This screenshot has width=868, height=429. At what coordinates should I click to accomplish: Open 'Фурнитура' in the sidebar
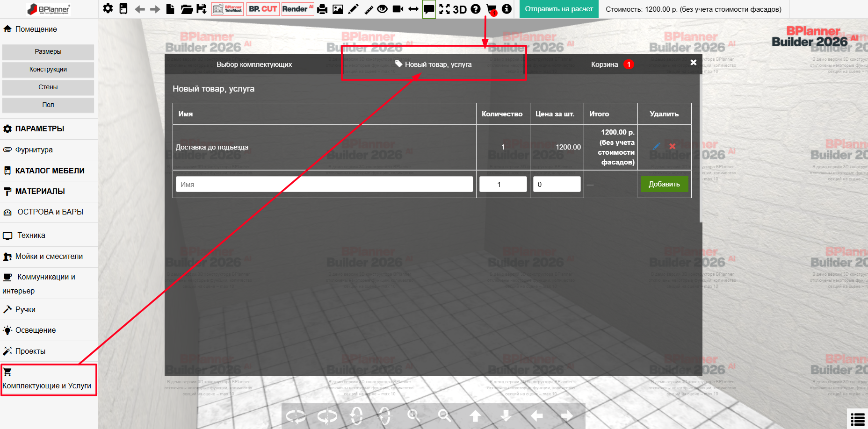tap(49, 150)
